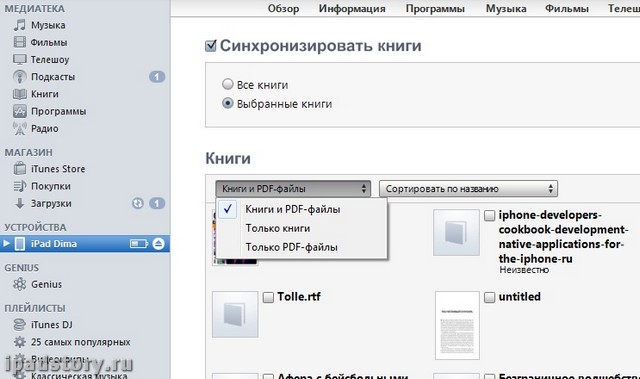Click the ПЛЕЙЛИСТЫ section header

(x=35, y=308)
